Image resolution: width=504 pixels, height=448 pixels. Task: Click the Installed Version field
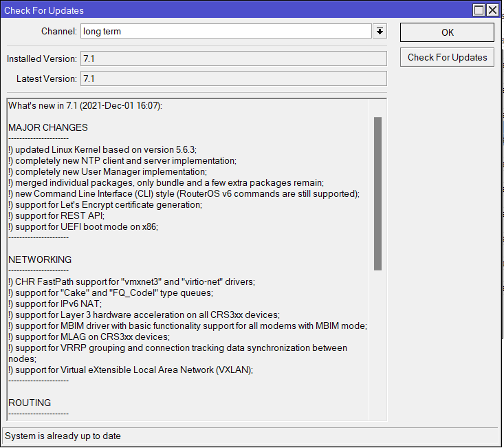pos(233,58)
